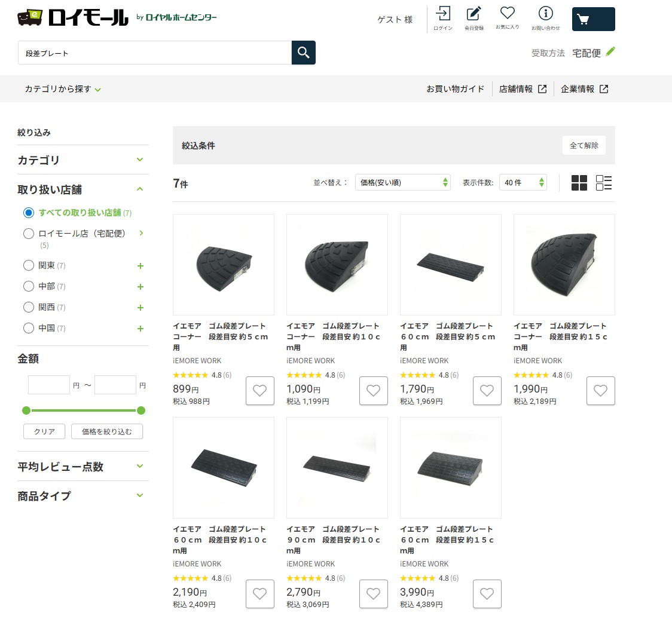The width and height of the screenshot is (672, 619).
Task: Switch to list view layout
Action: (x=604, y=183)
